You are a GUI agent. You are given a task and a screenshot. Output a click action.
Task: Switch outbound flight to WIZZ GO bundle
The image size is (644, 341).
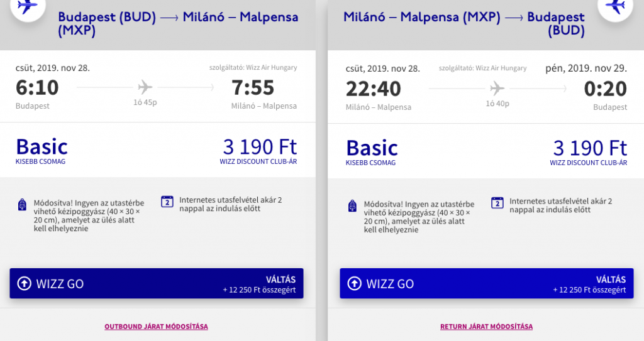pos(157,284)
